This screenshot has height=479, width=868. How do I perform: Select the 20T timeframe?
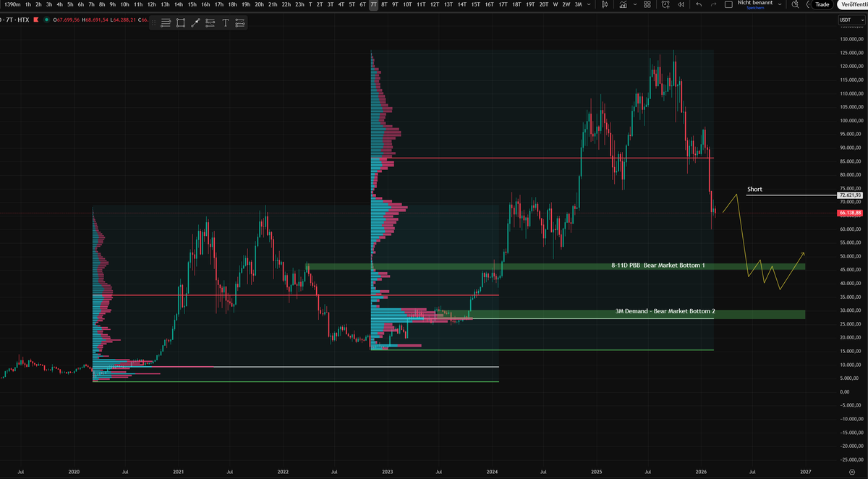pyautogui.click(x=542, y=4)
